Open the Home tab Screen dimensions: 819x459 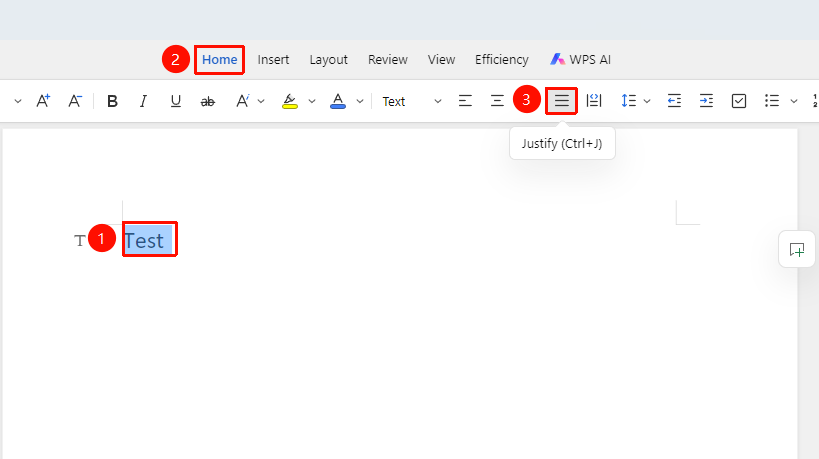(219, 60)
